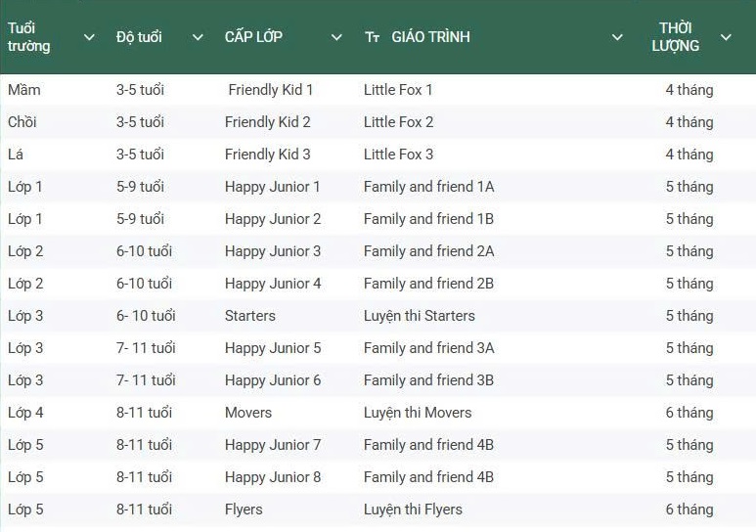Image resolution: width=756 pixels, height=532 pixels.
Task: Select the GIÁO TRÌNH column header label
Action: point(430,36)
